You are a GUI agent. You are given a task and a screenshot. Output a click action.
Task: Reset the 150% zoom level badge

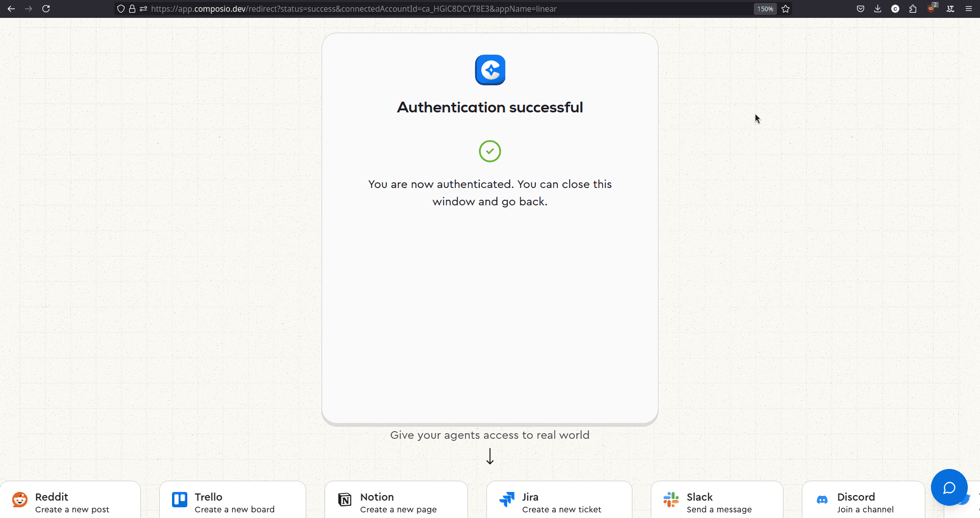[765, 9]
